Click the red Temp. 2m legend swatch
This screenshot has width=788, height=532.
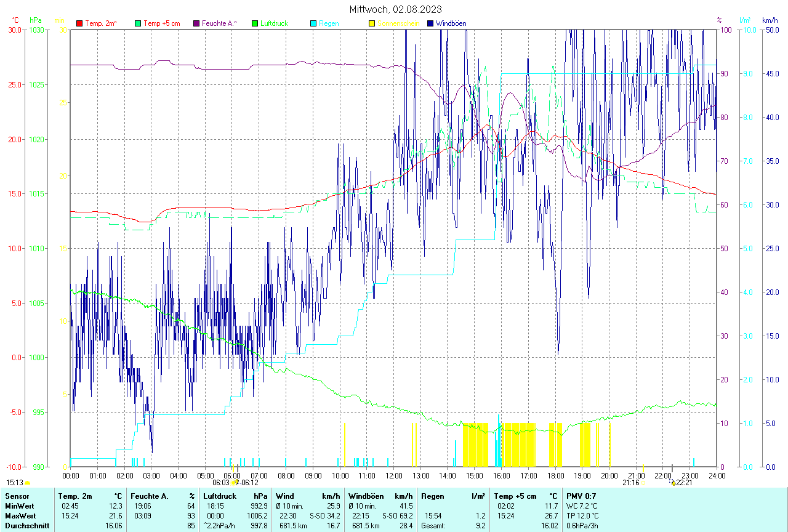tap(79, 23)
